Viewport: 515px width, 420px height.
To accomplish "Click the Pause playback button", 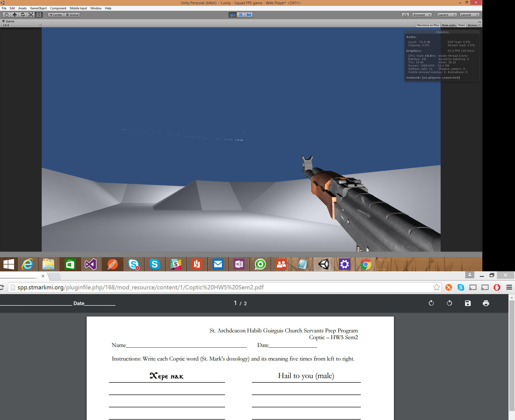I will [x=241, y=15].
